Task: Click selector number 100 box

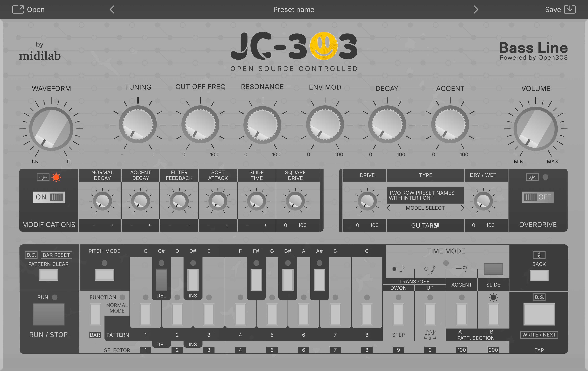Action: 462,350
